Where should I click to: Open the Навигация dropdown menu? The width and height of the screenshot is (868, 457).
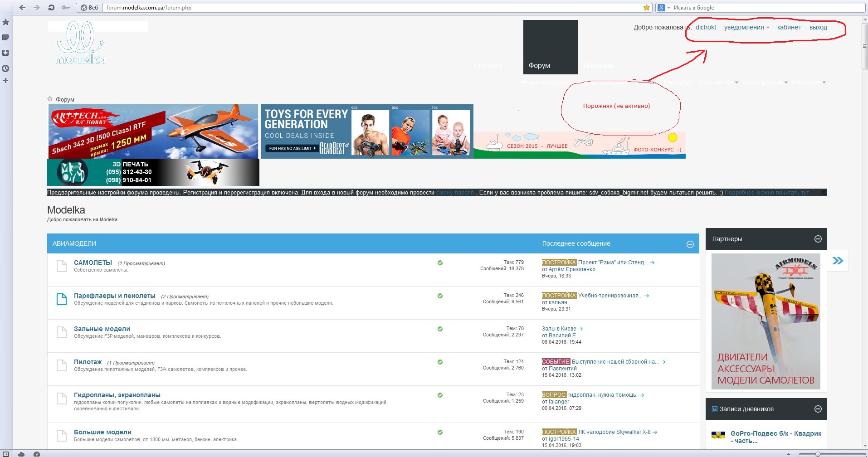(x=809, y=83)
